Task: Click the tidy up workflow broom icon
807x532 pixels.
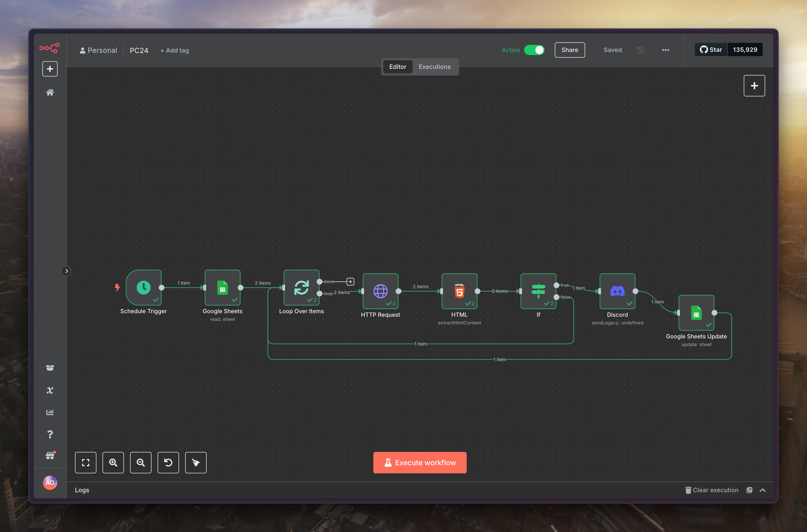Action: click(x=196, y=462)
